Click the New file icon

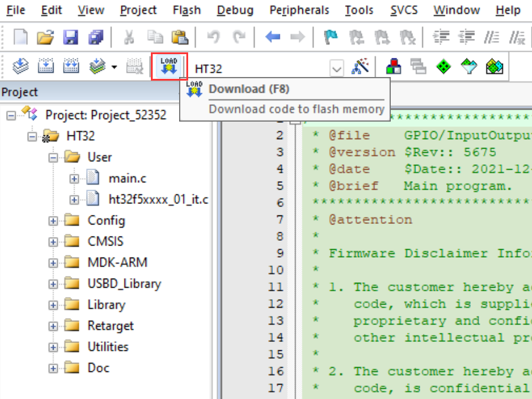[x=20, y=38]
